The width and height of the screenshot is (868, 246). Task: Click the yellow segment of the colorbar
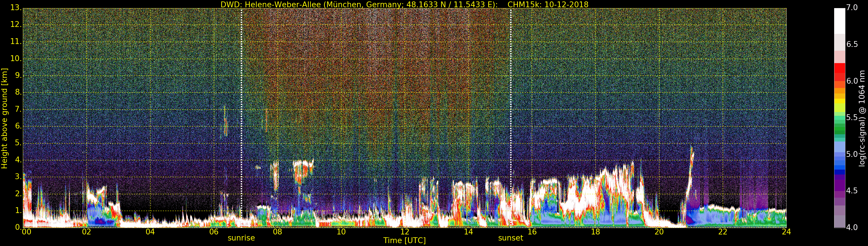coord(839,101)
